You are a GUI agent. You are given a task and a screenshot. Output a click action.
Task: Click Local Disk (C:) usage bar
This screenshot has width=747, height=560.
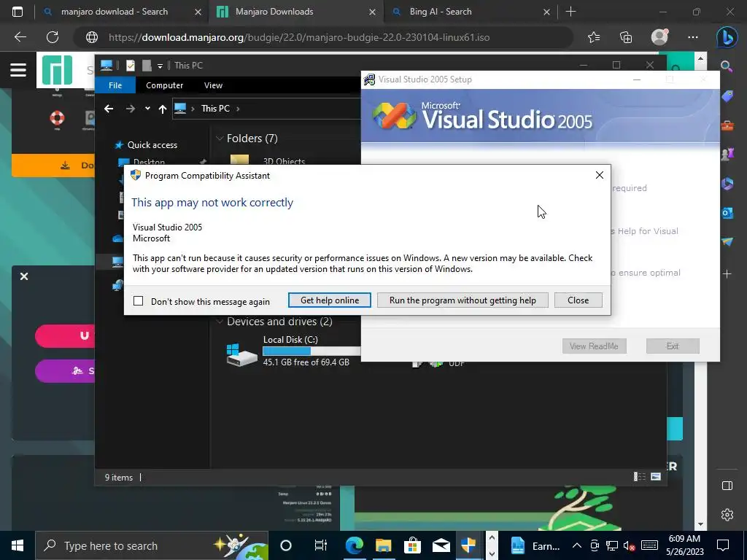click(311, 351)
